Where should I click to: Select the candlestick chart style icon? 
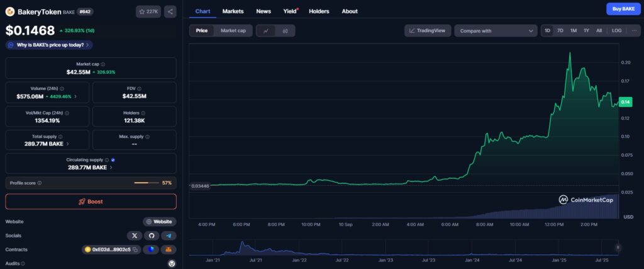coord(285,30)
